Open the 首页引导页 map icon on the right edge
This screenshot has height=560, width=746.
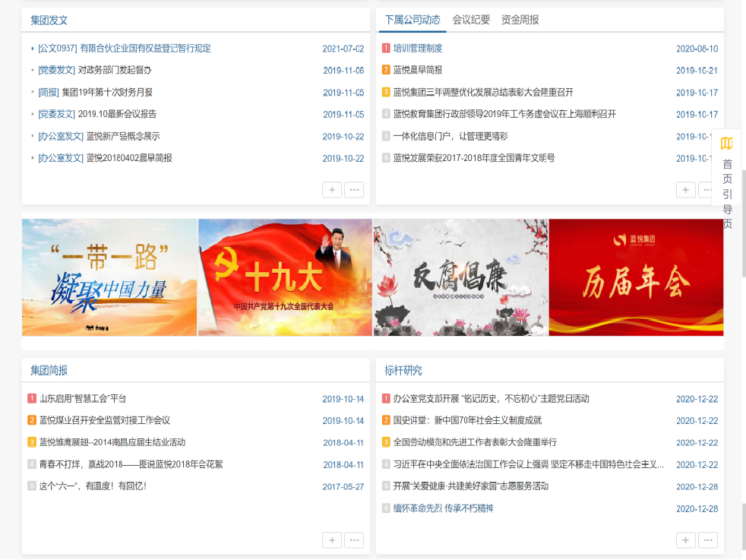point(726,144)
